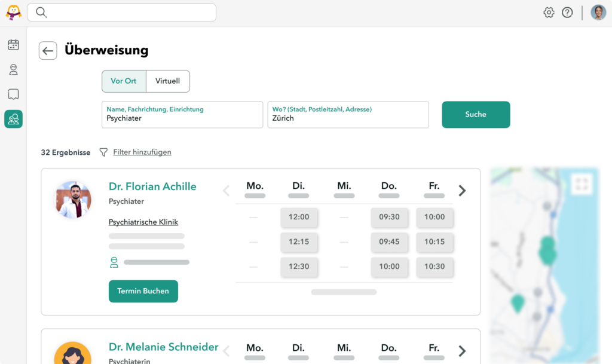This screenshot has width=612, height=364.
Task: Select the active referral search sidebar icon
Action: pyautogui.click(x=13, y=119)
